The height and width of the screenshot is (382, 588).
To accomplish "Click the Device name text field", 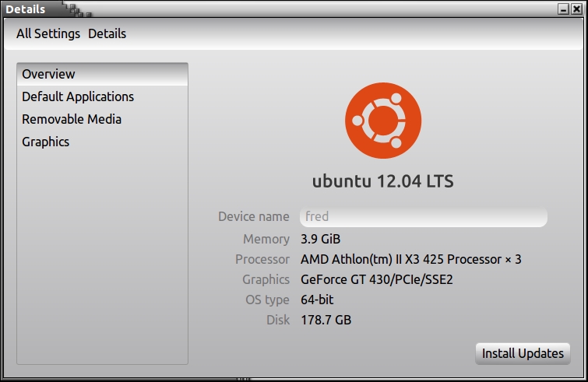I will [423, 216].
